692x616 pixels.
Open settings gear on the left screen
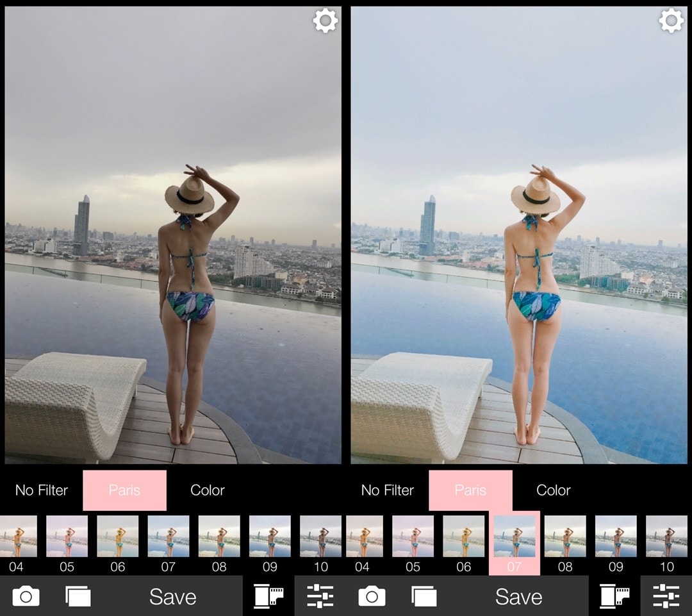(x=325, y=21)
